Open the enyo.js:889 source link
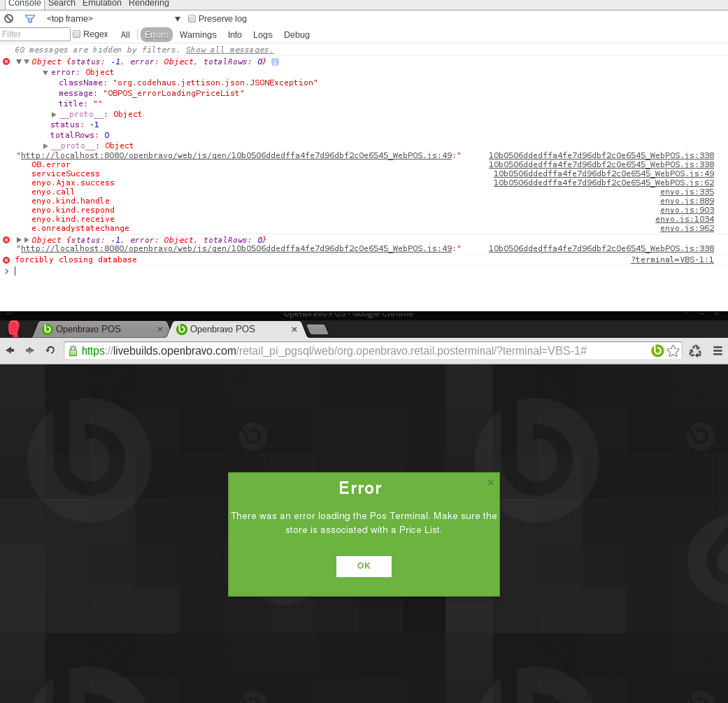The height and width of the screenshot is (703, 728). [x=687, y=201]
